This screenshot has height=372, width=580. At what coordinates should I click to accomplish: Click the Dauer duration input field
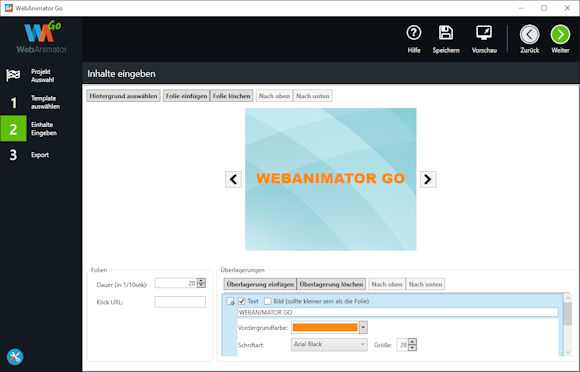[x=176, y=283]
